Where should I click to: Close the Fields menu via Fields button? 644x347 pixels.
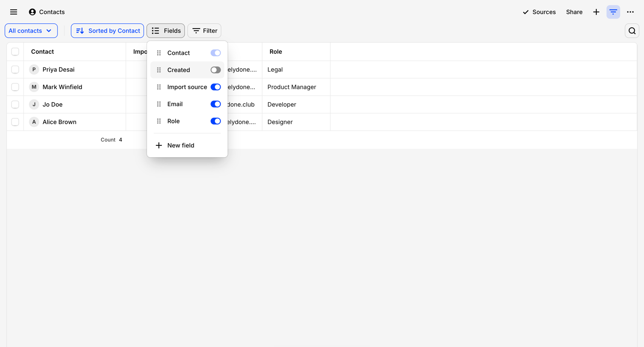166,31
